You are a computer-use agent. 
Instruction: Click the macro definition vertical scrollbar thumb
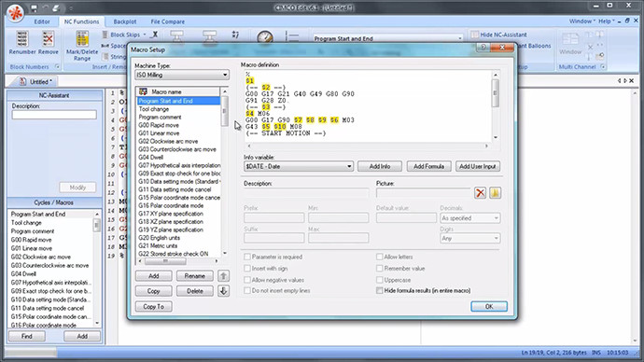495,92
